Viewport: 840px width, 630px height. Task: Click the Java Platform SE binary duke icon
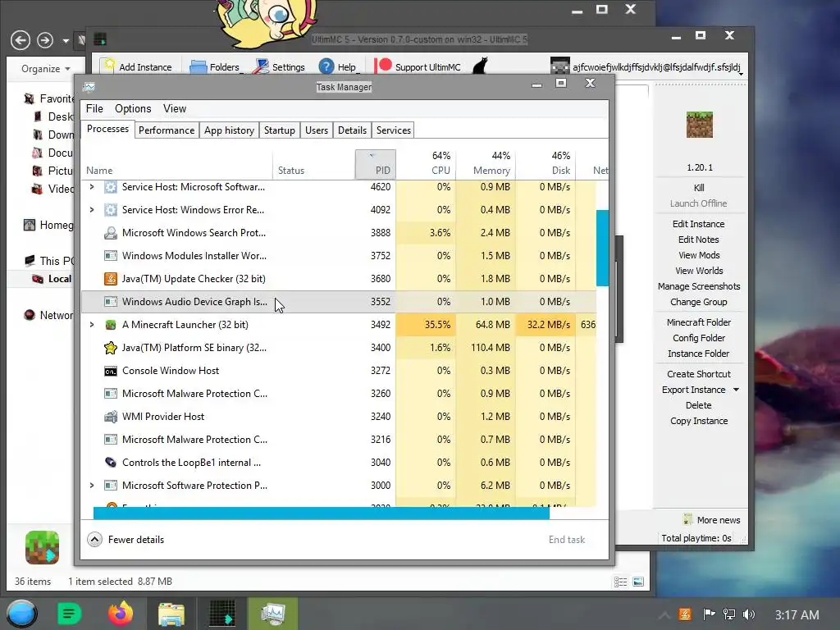click(x=111, y=348)
